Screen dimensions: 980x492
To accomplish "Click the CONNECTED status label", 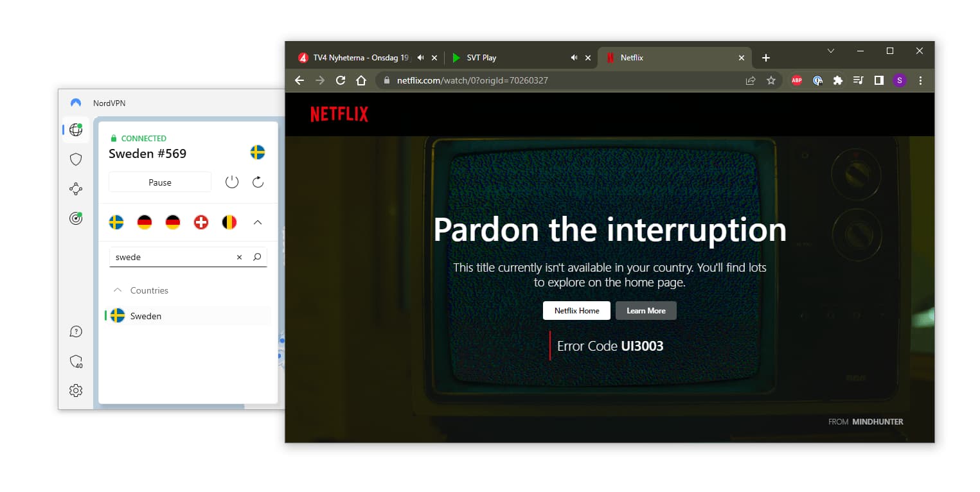I will click(x=143, y=138).
